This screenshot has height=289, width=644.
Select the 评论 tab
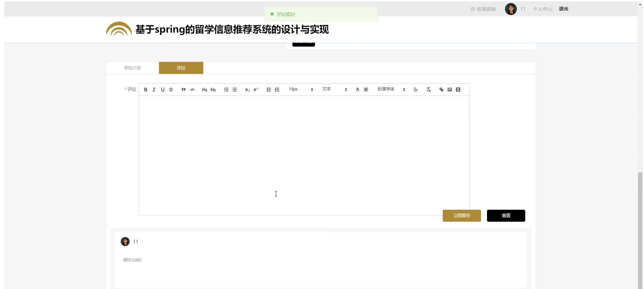point(181,68)
